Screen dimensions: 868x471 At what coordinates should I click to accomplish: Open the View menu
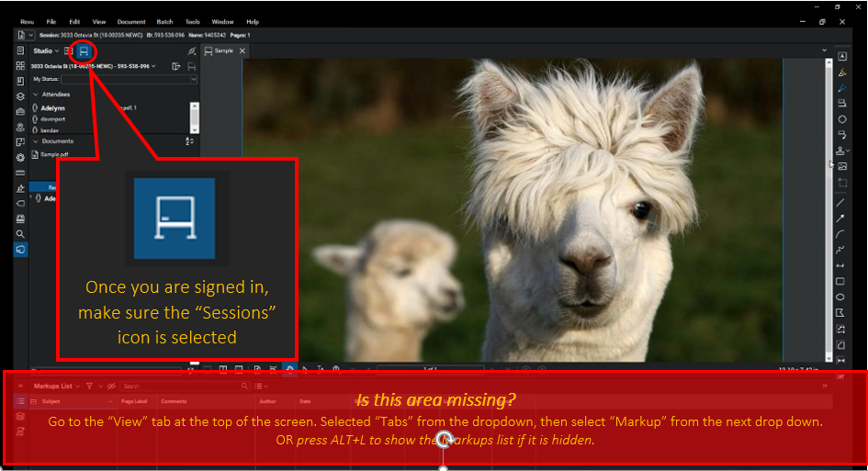[x=99, y=22]
